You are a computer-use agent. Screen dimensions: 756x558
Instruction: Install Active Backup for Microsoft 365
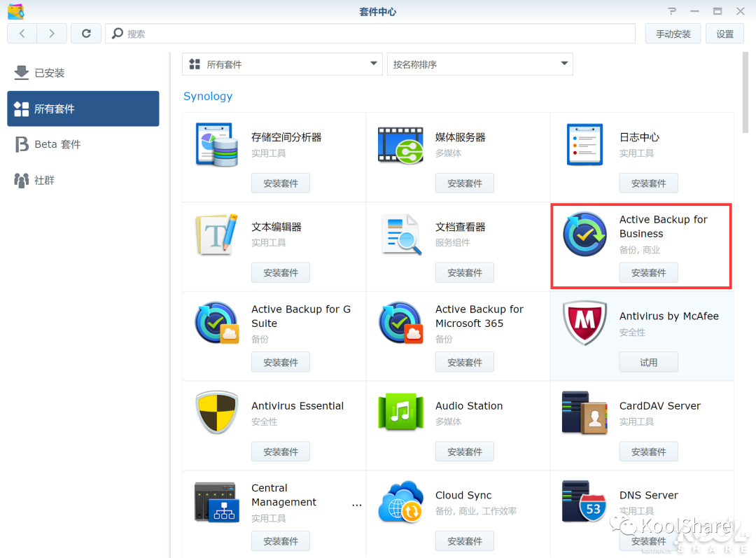coord(465,362)
